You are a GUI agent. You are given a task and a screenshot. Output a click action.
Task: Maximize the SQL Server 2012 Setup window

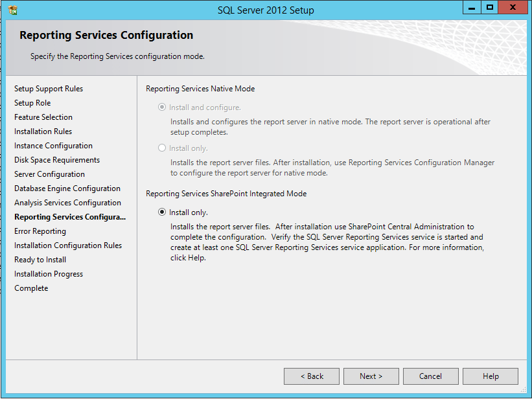click(490, 8)
